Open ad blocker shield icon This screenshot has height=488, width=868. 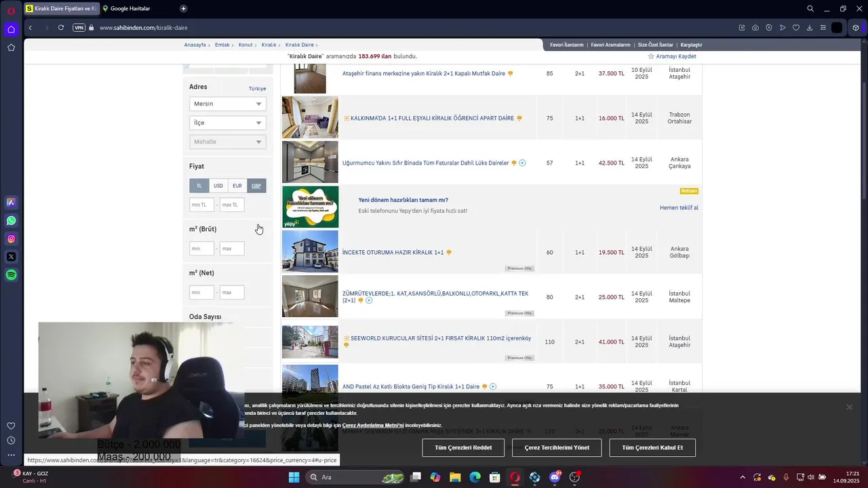768,28
